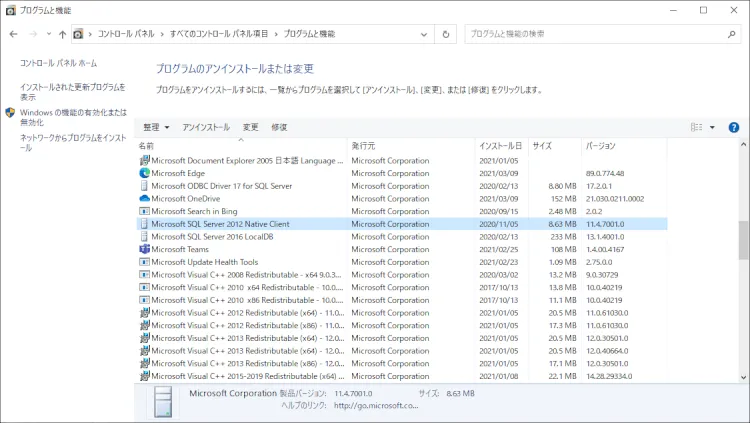Click Teams version 1.4.00.4167
The width and height of the screenshot is (750, 423).
click(x=605, y=249)
